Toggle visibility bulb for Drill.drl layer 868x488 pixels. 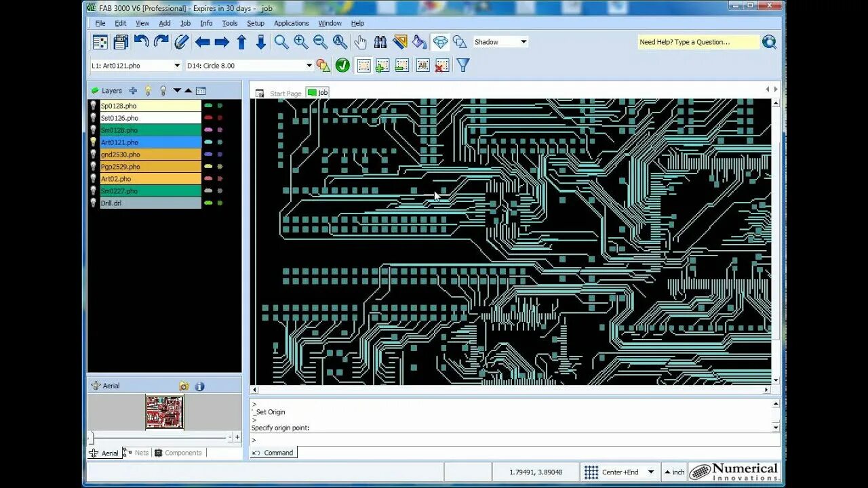pos(94,203)
